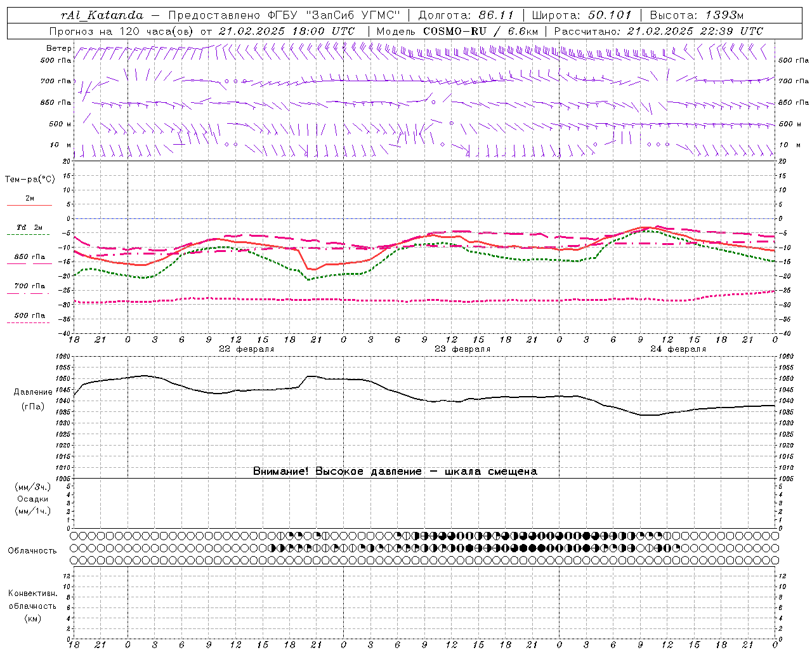Click the Конвективн. label text
Image resolution: width=812 pixels, height=650 pixels.
(x=32, y=594)
